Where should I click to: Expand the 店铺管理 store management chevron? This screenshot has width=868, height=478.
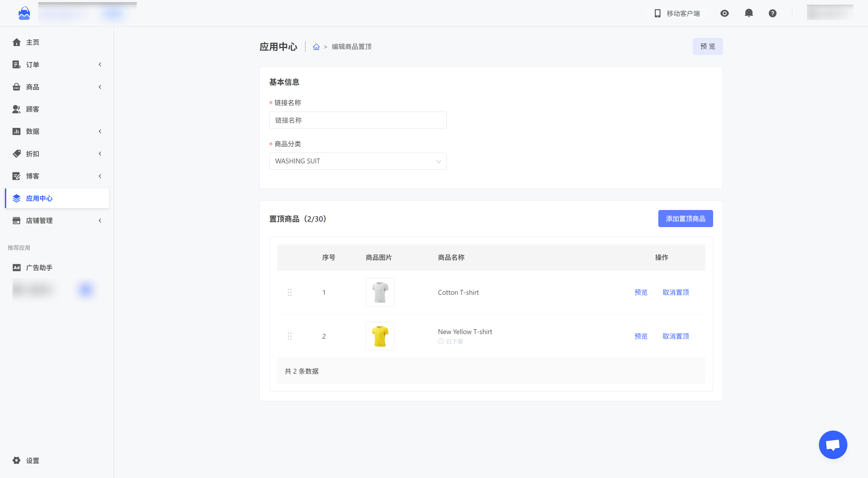(x=100, y=221)
